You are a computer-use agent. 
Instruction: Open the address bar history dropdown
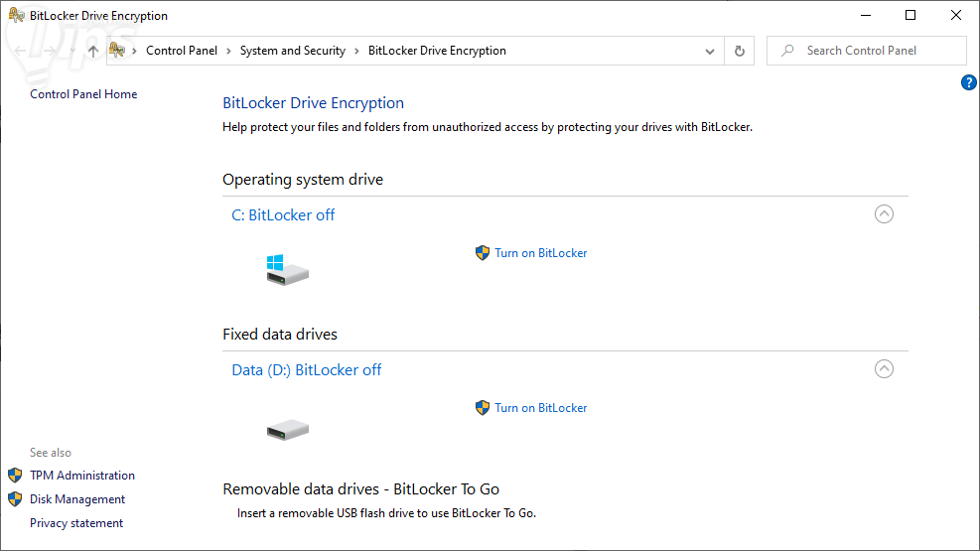pyautogui.click(x=710, y=51)
